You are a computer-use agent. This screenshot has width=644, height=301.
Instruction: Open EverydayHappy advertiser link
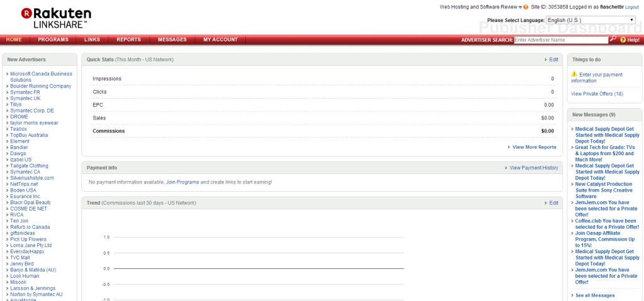[27, 251]
